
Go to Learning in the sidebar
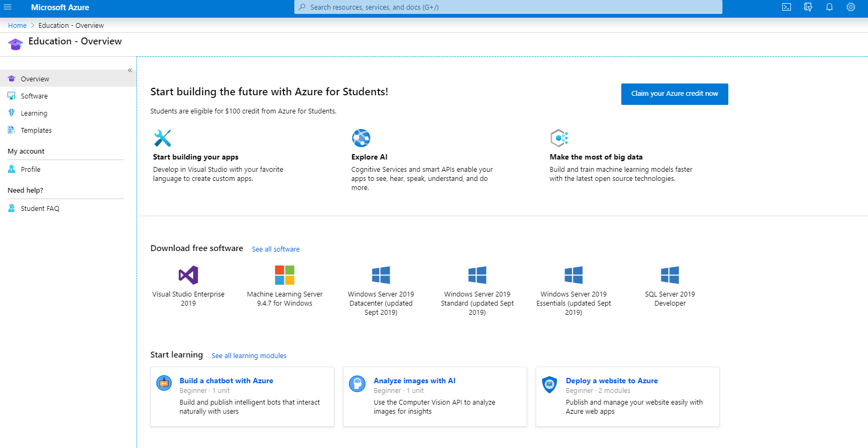coord(34,113)
